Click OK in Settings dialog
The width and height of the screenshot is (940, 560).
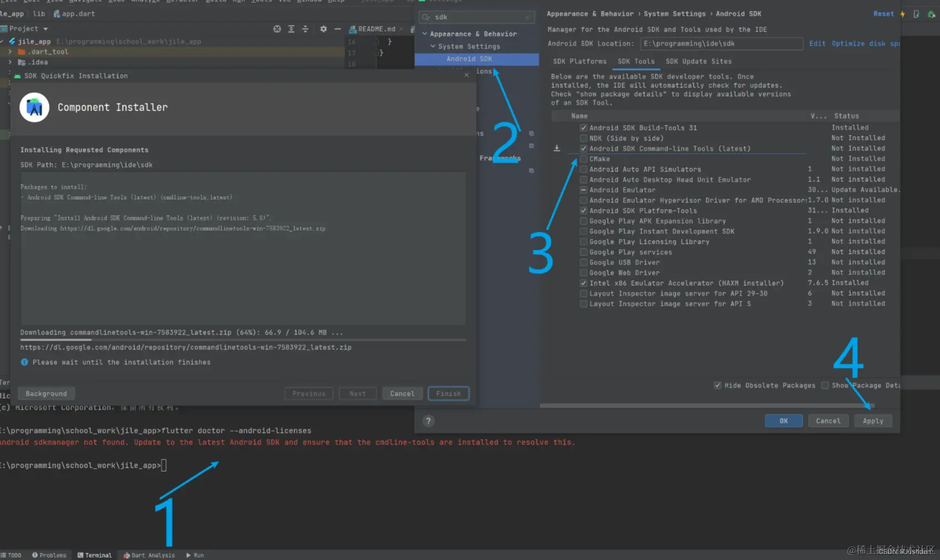click(x=784, y=421)
